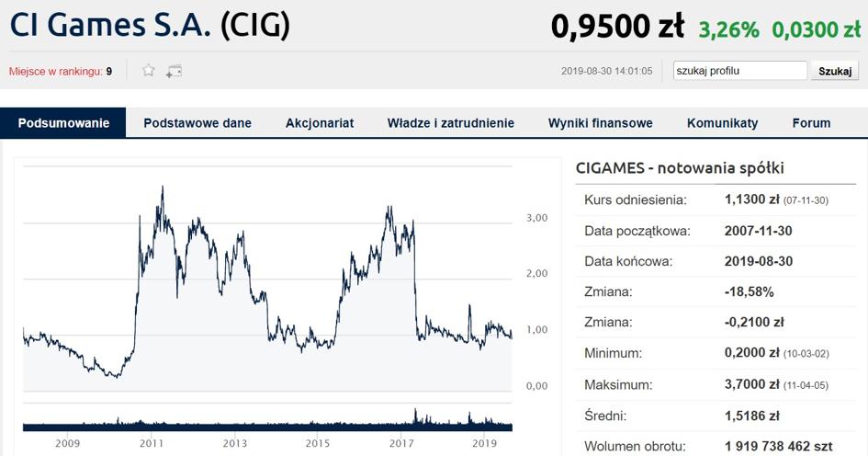
Task: Click the Miejsce w rankingu link
Action: coord(55,71)
